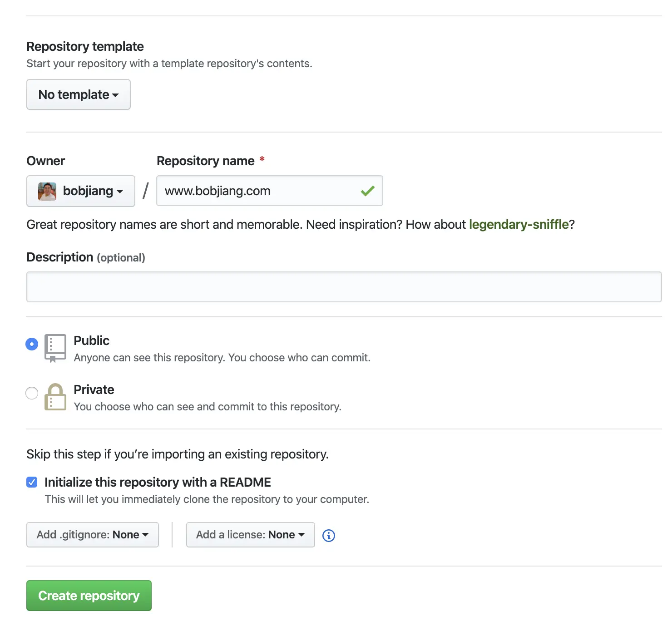672x621 pixels.
Task: Open the 'Add a license: None' dropdown
Action: pos(250,535)
